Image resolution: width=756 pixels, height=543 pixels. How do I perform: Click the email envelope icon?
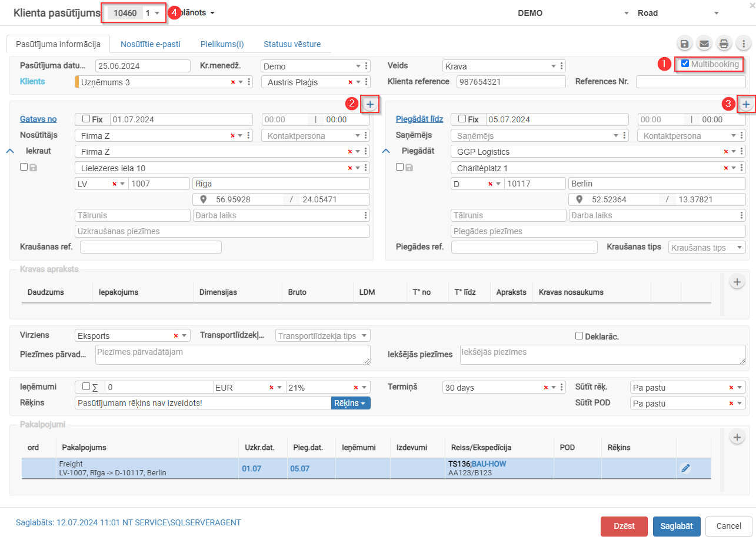704,44
